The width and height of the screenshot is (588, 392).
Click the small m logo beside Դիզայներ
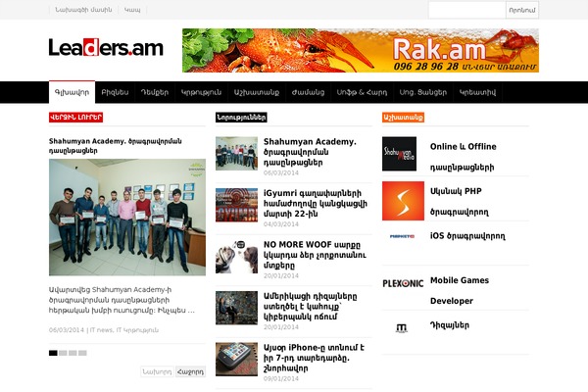point(402,328)
